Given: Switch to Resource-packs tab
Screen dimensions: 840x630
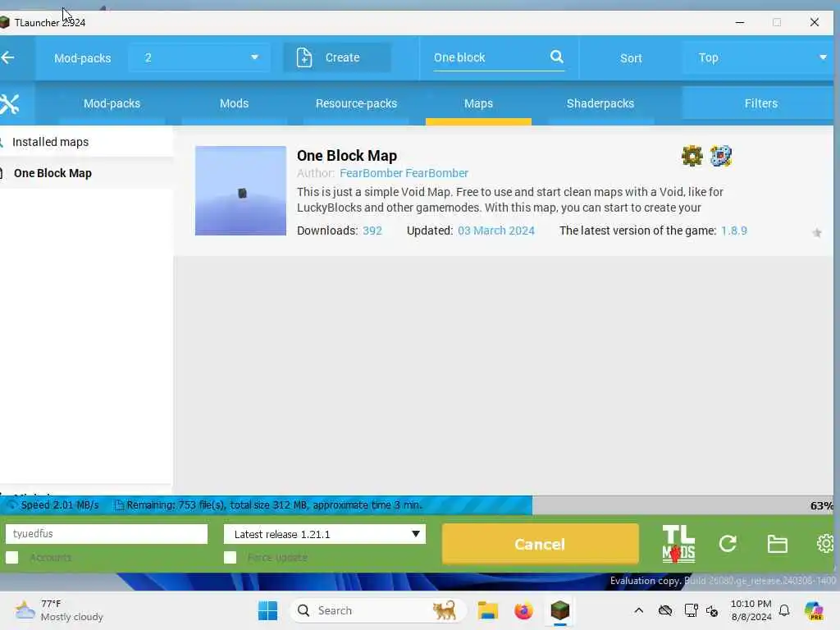Looking at the screenshot, I should coord(356,103).
